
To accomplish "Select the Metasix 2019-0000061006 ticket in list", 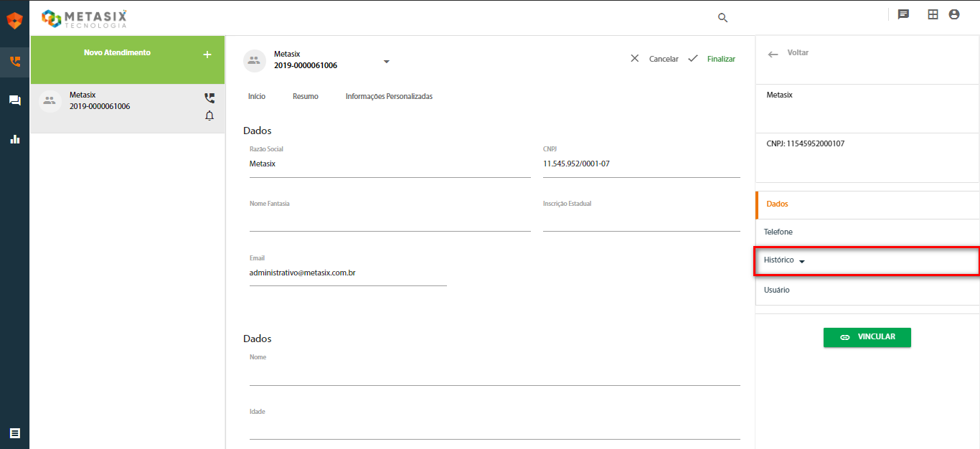I will 128,108.
